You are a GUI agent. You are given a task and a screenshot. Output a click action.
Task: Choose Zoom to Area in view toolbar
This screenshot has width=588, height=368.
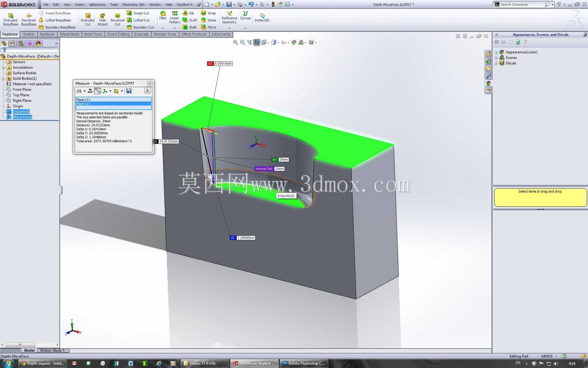(x=242, y=43)
